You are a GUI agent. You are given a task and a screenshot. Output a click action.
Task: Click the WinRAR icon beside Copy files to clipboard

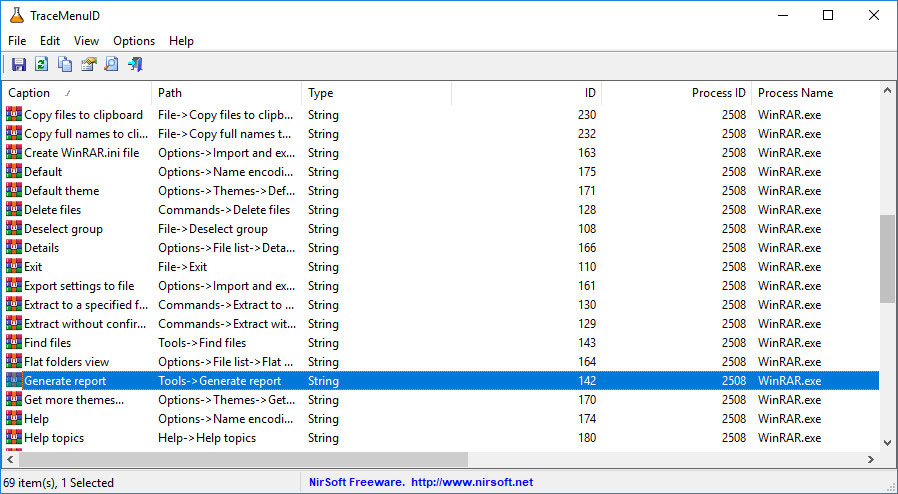(x=14, y=114)
